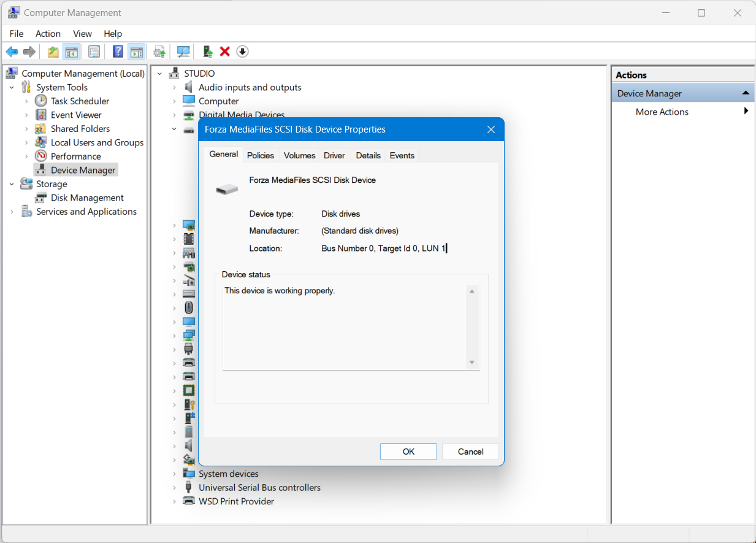Viewport: 756px width, 543px height.
Task: Open the File menu
Action: pos(17,34)
